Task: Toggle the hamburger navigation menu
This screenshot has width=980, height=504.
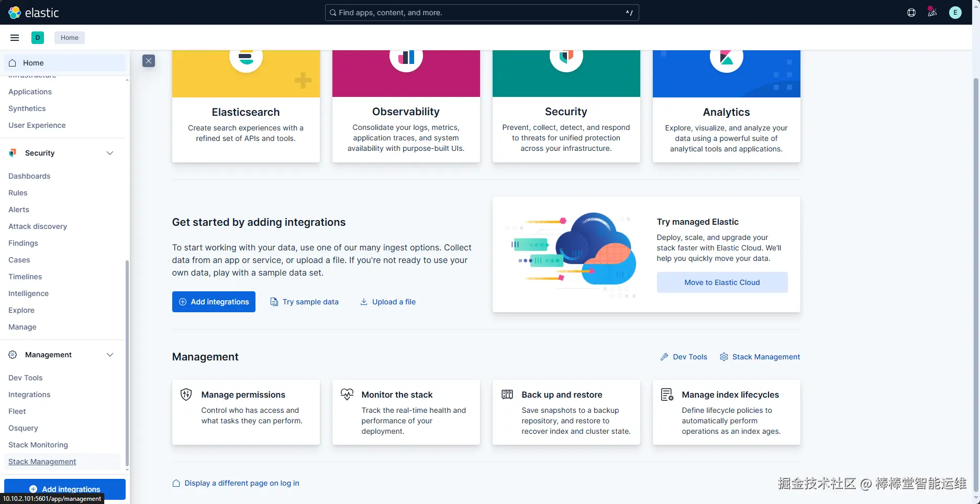Action: (x=15, y=38)
